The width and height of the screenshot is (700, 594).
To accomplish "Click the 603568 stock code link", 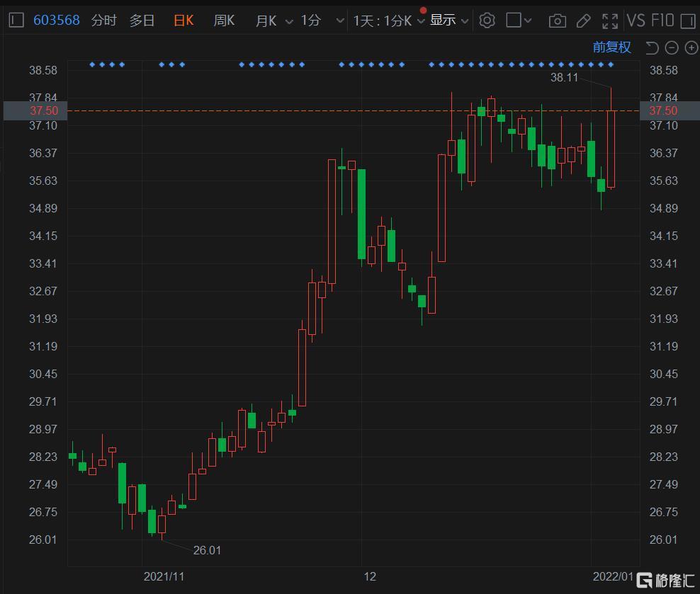I will pyautogui.click(x=56, y=20).
